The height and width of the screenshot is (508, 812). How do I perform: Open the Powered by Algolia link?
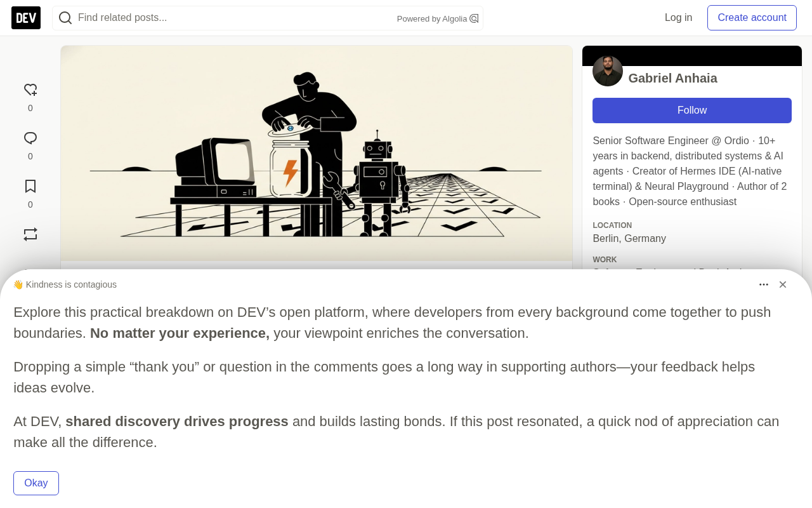tap(438, 18)
